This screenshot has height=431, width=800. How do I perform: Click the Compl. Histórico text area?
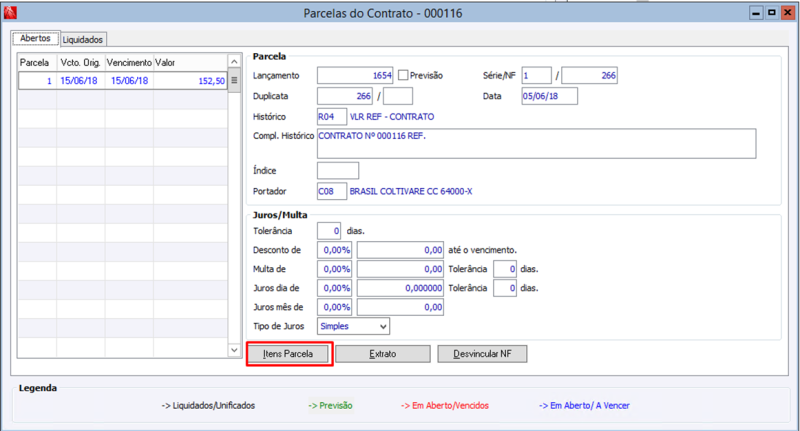click(x=536, y=143)
